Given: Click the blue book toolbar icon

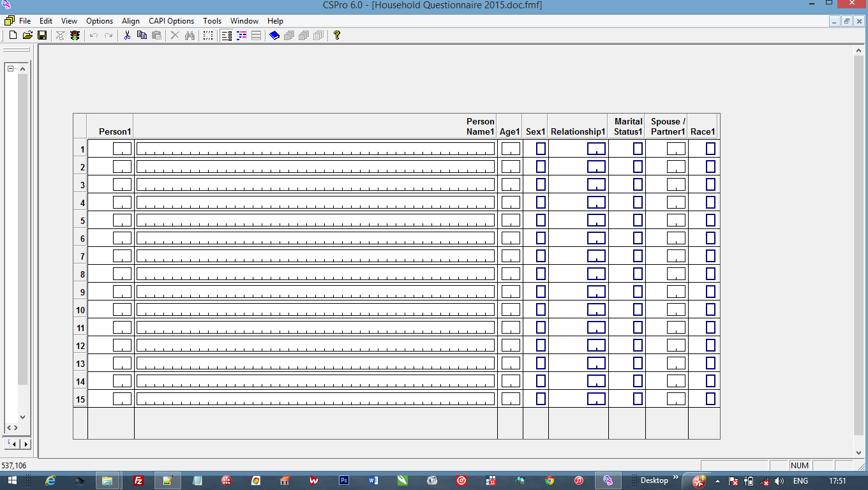Looking at the screenshot, I should coord(274,35).
